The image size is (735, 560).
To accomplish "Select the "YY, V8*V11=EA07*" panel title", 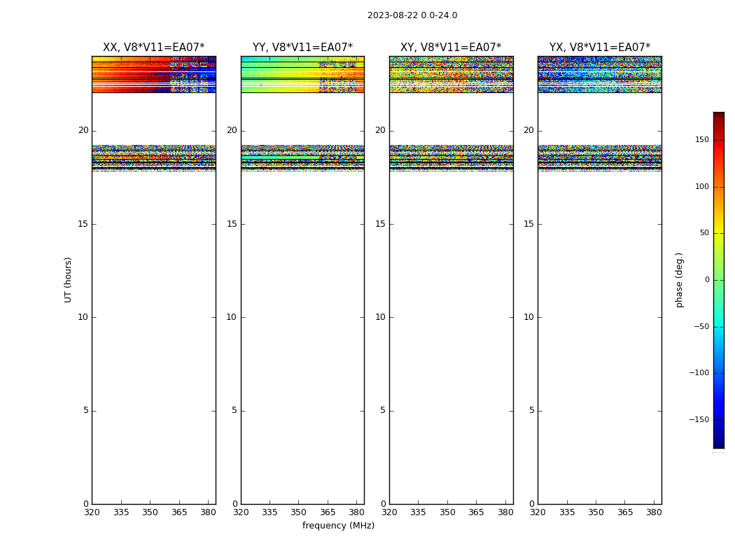I will (302, 48).
